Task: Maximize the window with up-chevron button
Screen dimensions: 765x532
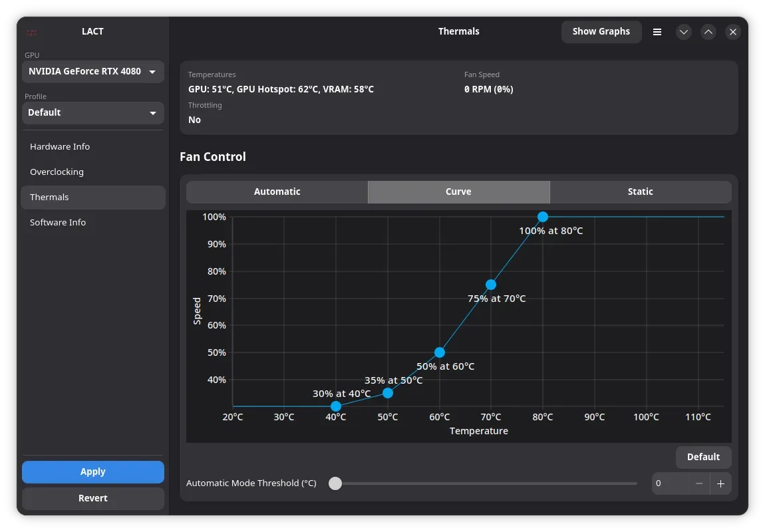Action: pyautogui.click(x=708, y=32)
